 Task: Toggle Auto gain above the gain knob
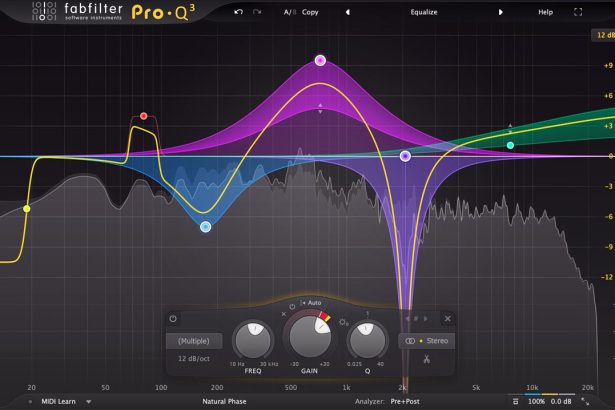pos(313,302)
